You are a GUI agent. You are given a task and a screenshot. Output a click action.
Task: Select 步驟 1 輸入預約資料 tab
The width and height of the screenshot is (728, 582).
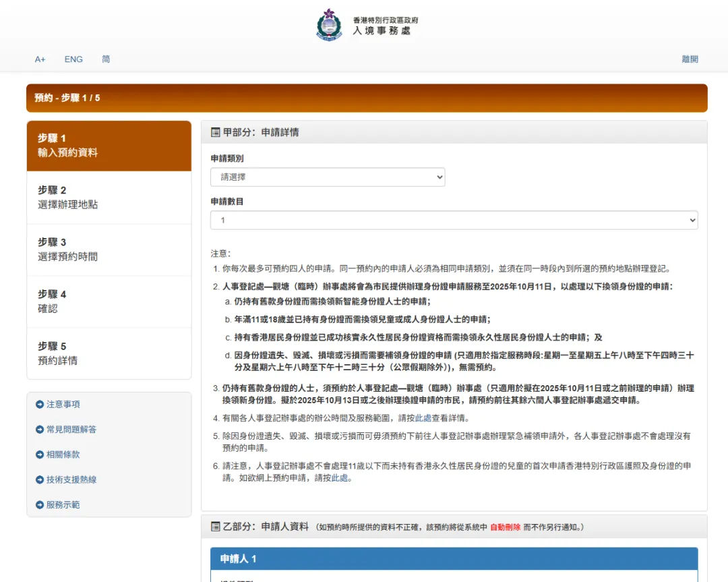[x=109, y=146]
